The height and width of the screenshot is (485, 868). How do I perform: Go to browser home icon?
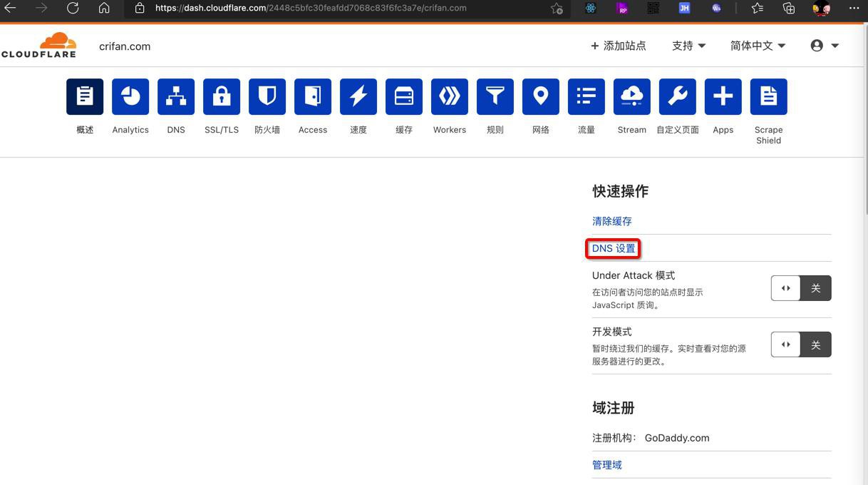104,8
